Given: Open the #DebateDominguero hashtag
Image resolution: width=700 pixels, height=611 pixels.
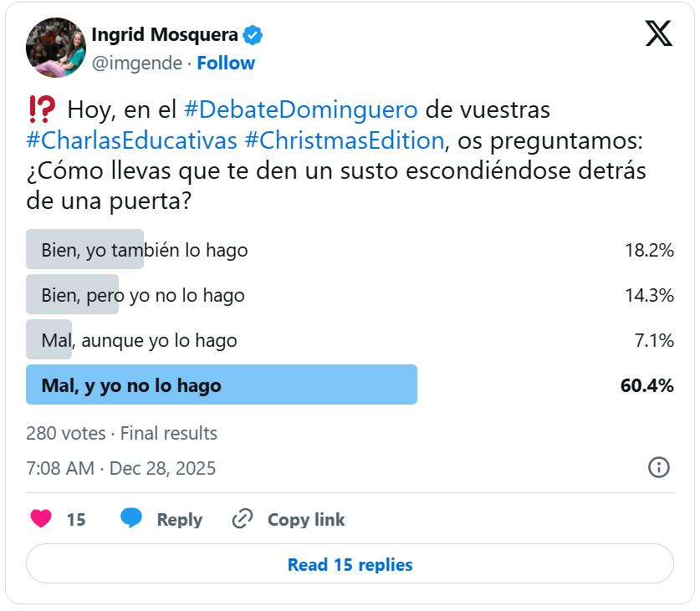Looking at the screenshot, I should click(x=300, y=109).
